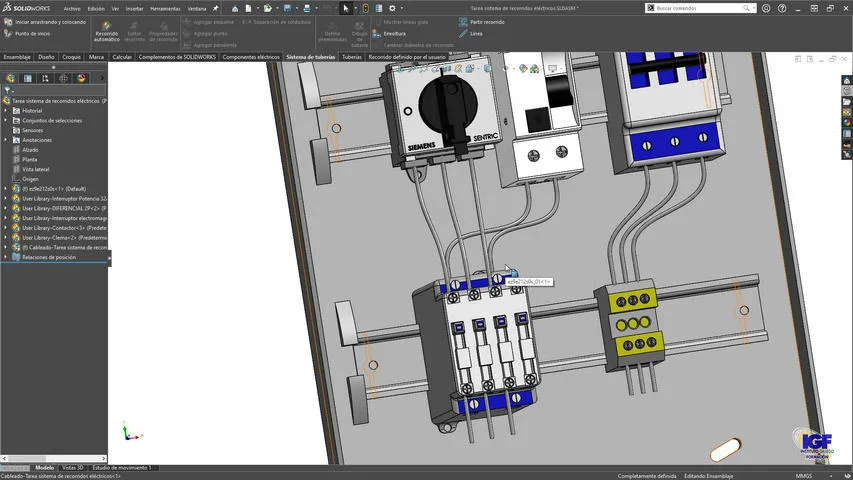The width and height of the screenshot is (853, 480).
Task: Expand Relaciones de posición node
Action: click(x=5, y=257)
